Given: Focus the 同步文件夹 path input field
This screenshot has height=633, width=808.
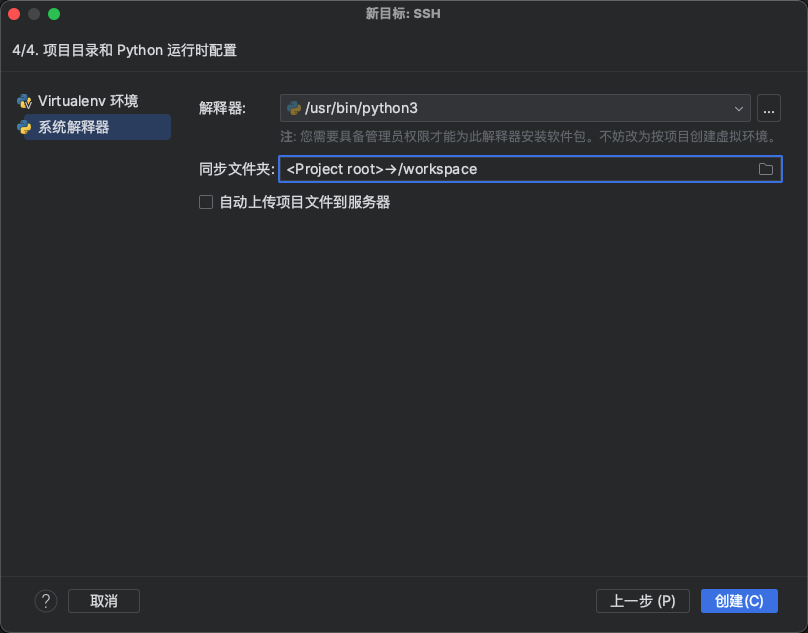Looking at the screenshot, I should pos(530,169).
